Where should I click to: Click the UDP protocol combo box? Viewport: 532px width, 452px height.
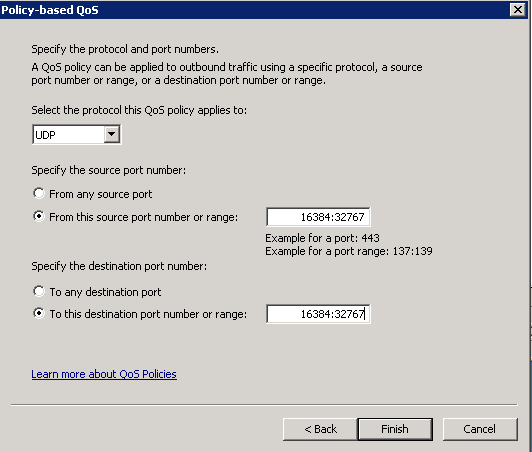(76, 134)
